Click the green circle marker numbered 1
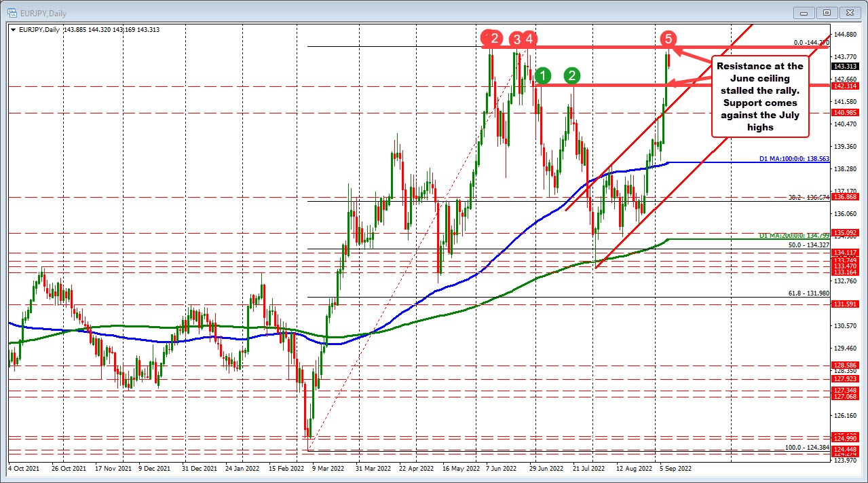This screenshot has height=483, width=868. point(542,75)
